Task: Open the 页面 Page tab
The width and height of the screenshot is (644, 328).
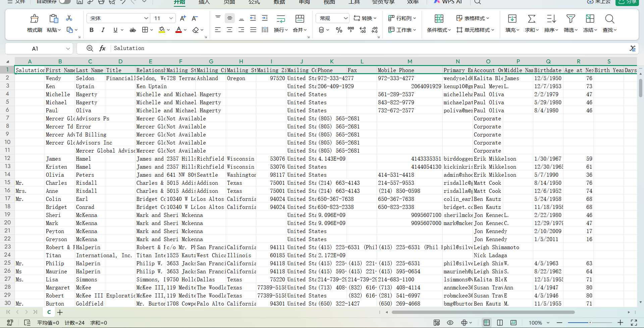Action: point(229,2)
